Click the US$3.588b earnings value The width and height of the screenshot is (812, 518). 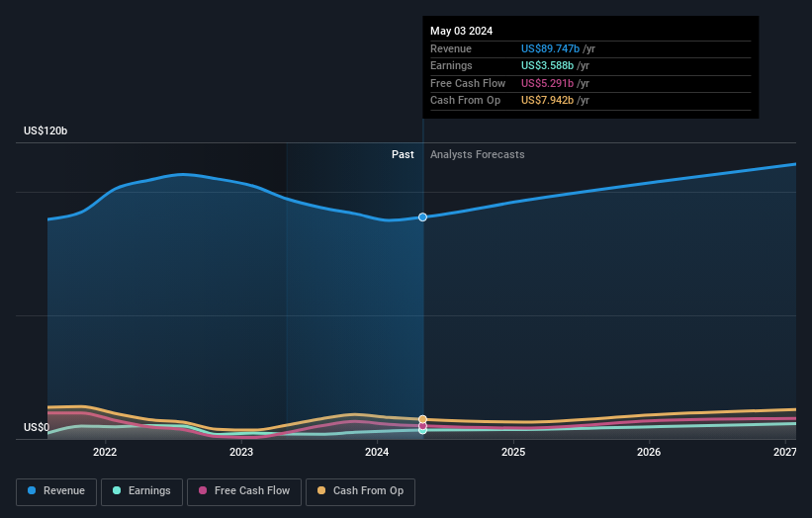point(547,65)
